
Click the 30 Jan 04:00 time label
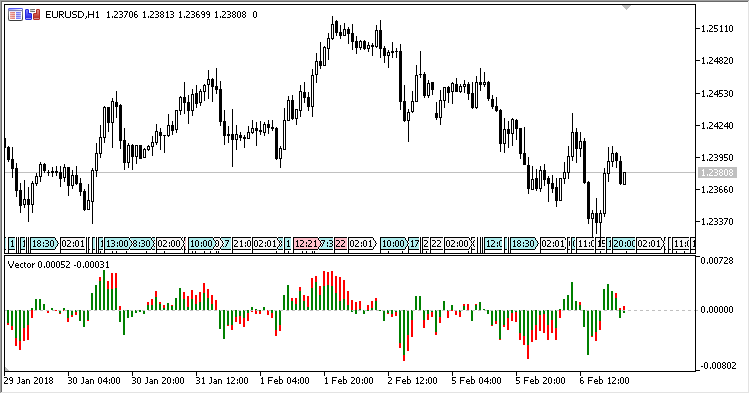click(94, 381)
